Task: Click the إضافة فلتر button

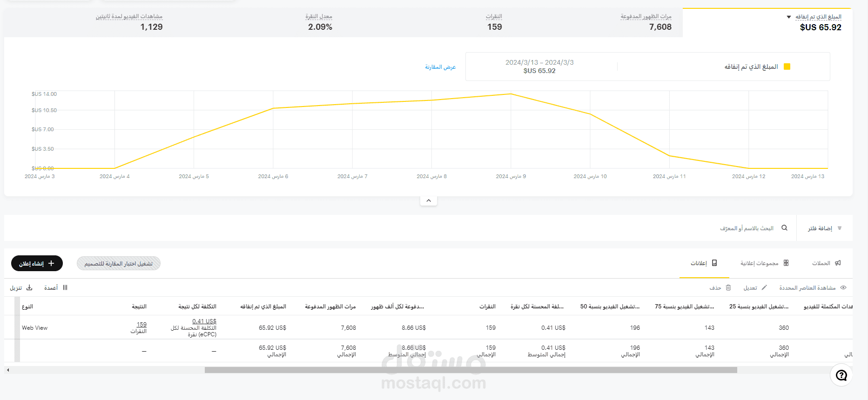Action: [x=825, y=228]
